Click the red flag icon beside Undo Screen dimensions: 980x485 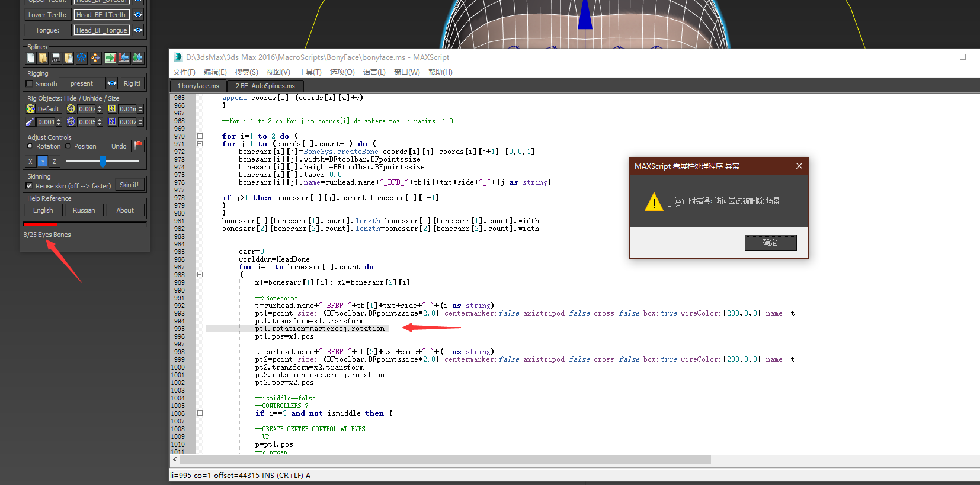click(x=139, y=146)
